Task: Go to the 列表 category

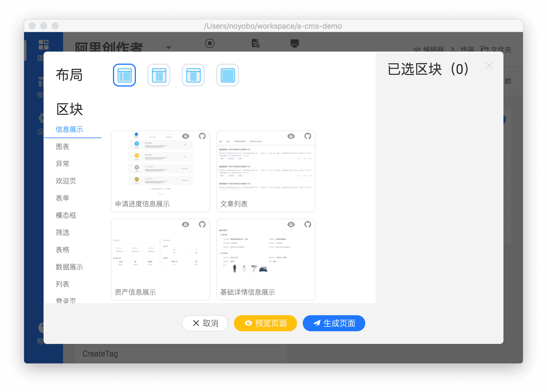Action: (x=62, y=284)
